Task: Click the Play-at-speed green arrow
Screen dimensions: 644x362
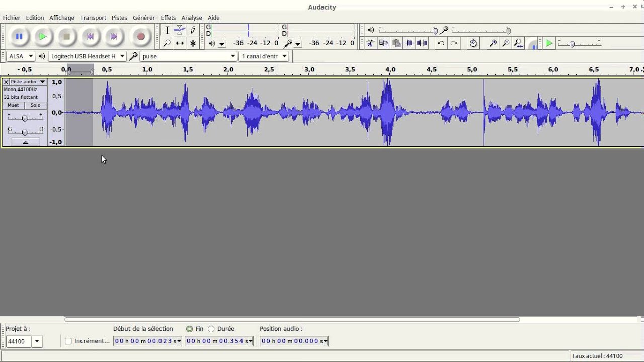Action: [x=549, y=43]
